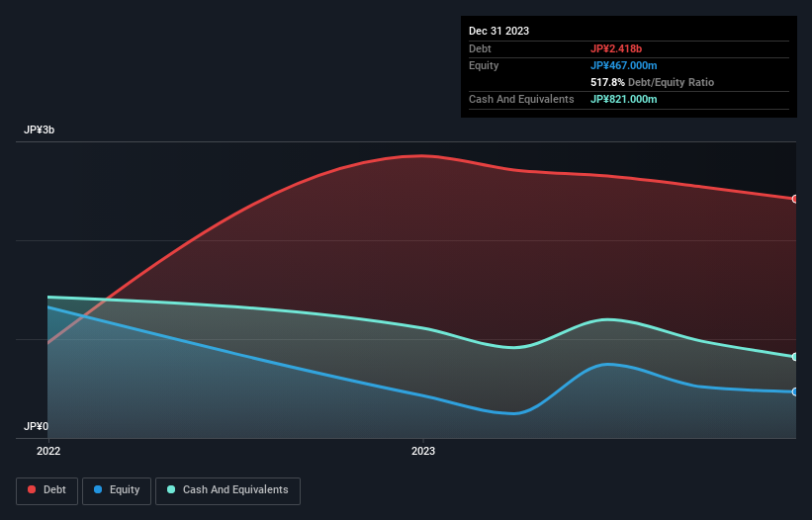Screen dimensions: 812x520
Task: Click the Equity label in tooltip
Action: (484, 65)
